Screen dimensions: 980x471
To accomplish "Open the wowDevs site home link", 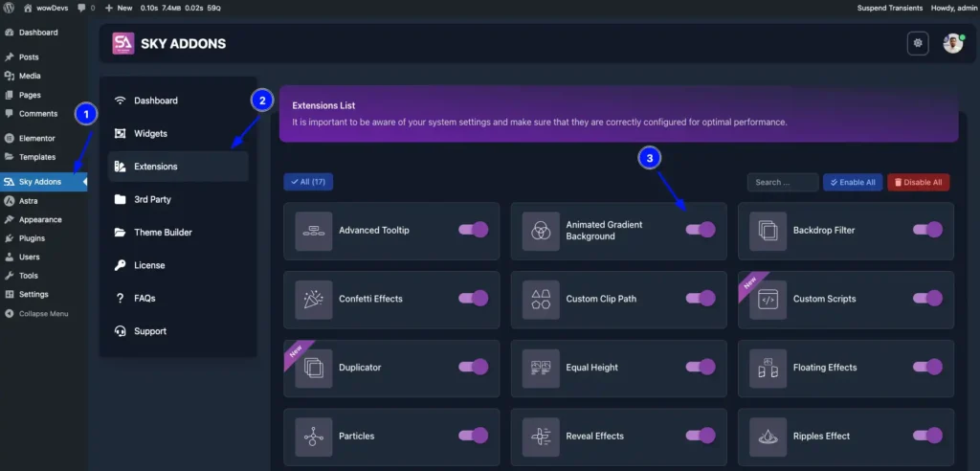I will coord(46,8).
